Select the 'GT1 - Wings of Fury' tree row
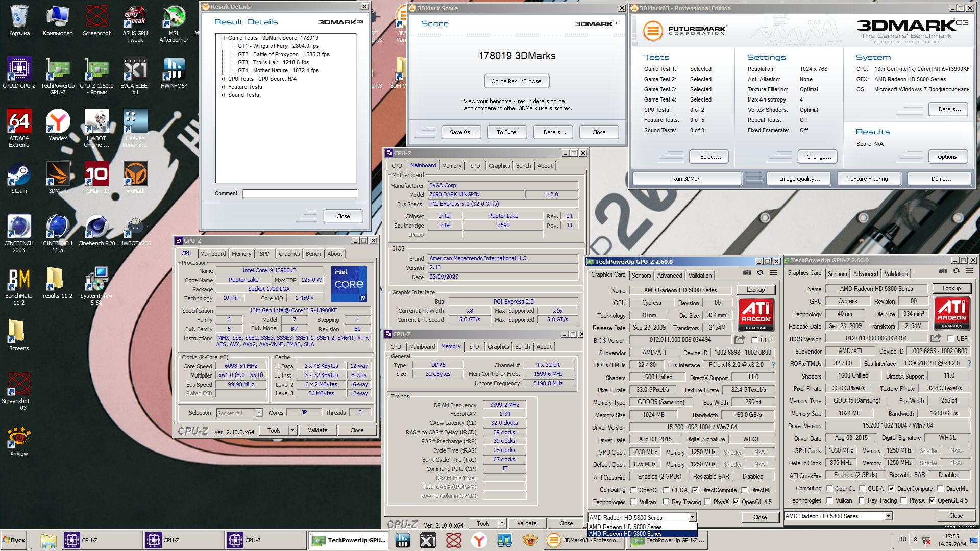 [278, 46]
